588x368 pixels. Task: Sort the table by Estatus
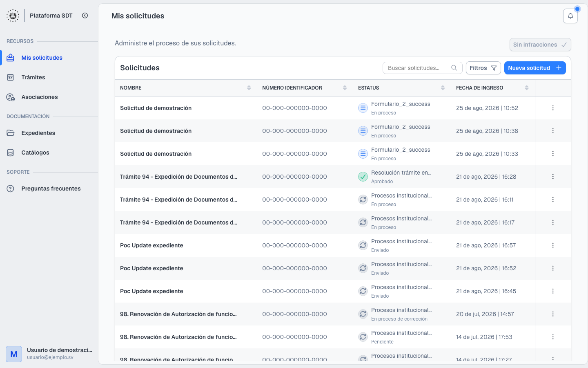click(x=443, y=88)
